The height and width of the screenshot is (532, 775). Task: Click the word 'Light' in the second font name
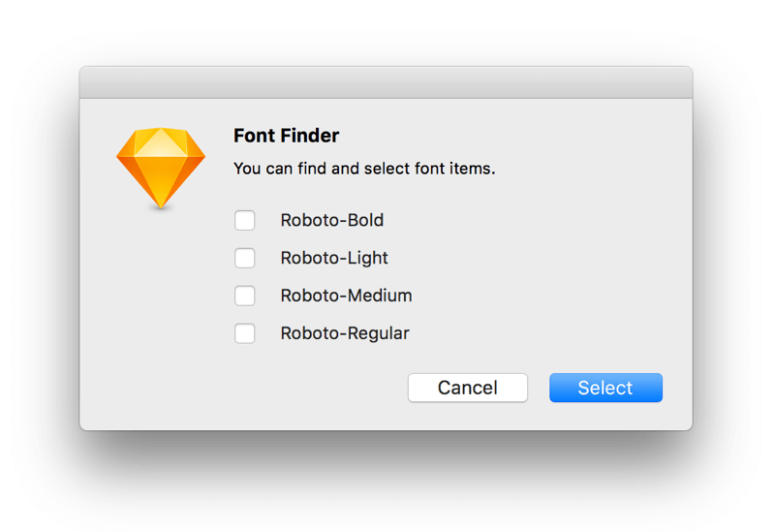pos(368,258)
